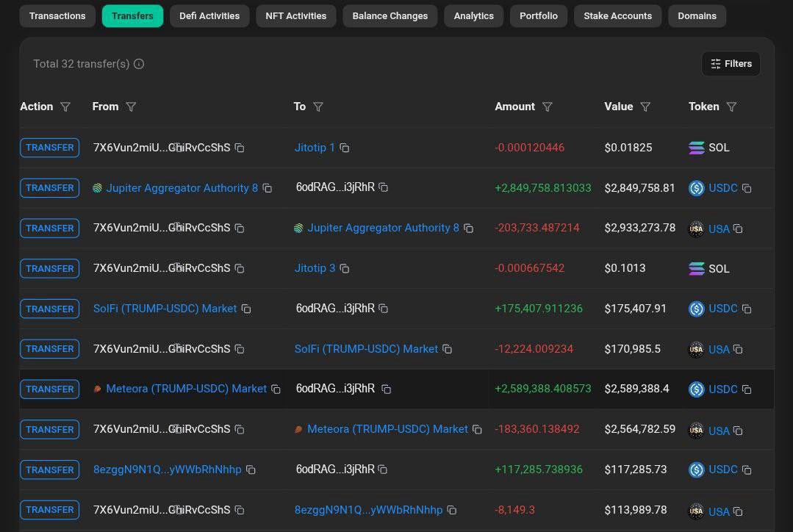The image size is (793, 532).
Task: Open the Transactions tab
Action: pyautogui.click(x=57, y=15)
